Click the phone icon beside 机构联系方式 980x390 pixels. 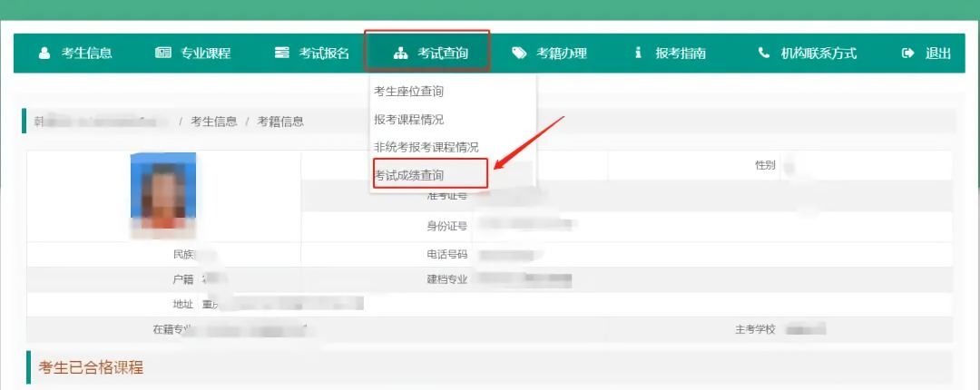(x=764, y=54)
